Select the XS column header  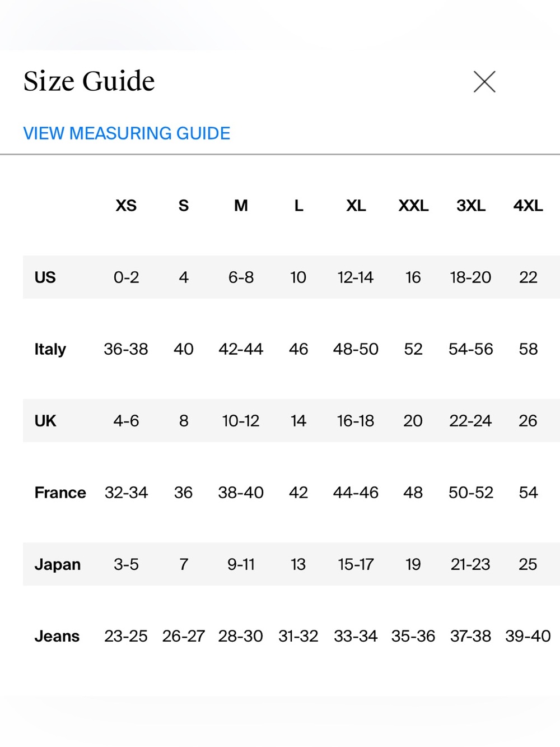(x=126, y=206)
